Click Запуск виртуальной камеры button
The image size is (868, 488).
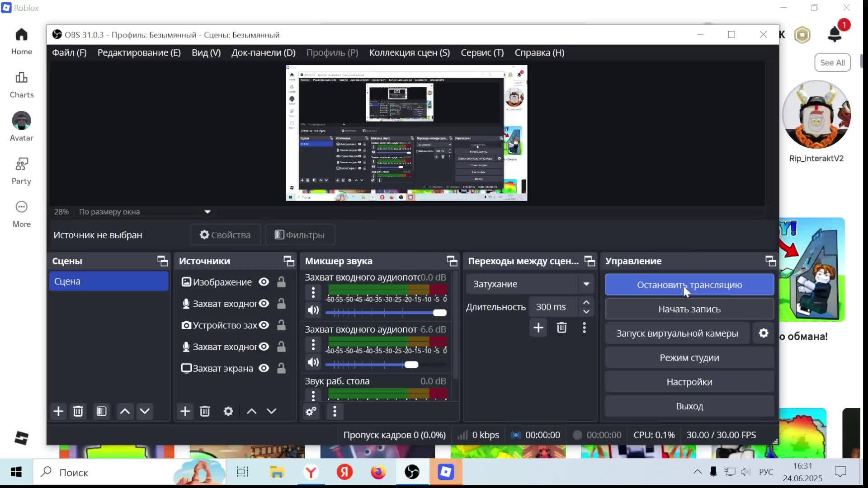677,333
